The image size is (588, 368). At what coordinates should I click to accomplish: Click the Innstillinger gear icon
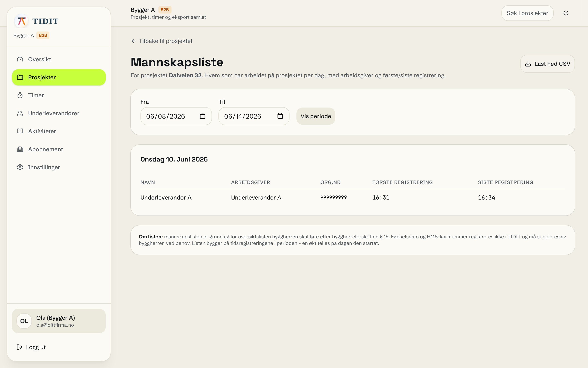point(20,167)
